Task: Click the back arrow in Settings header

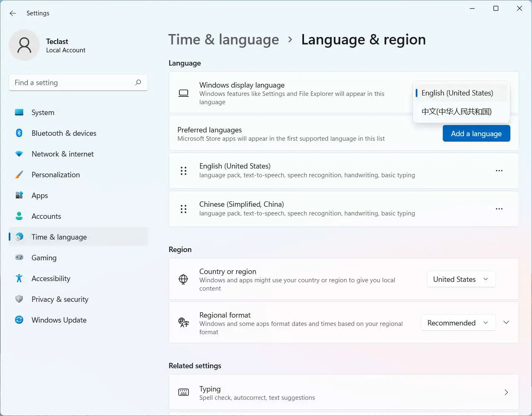Action: tap(13, 13)
